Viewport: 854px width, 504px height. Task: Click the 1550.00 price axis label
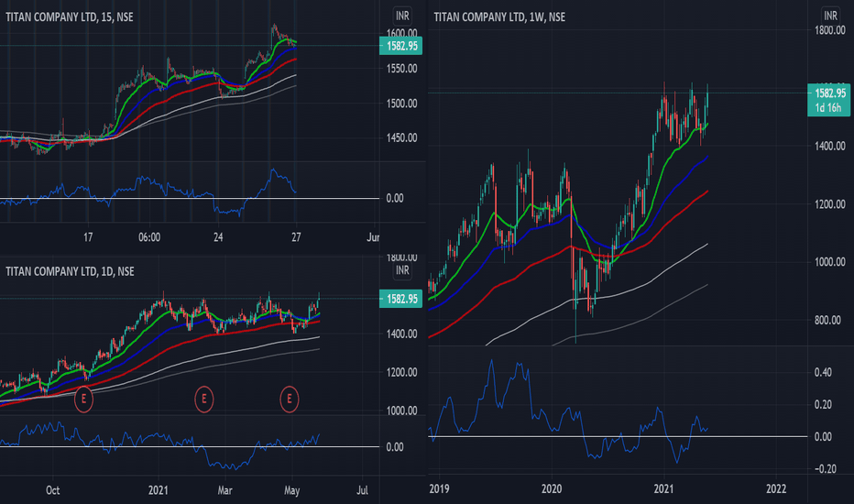402,69
